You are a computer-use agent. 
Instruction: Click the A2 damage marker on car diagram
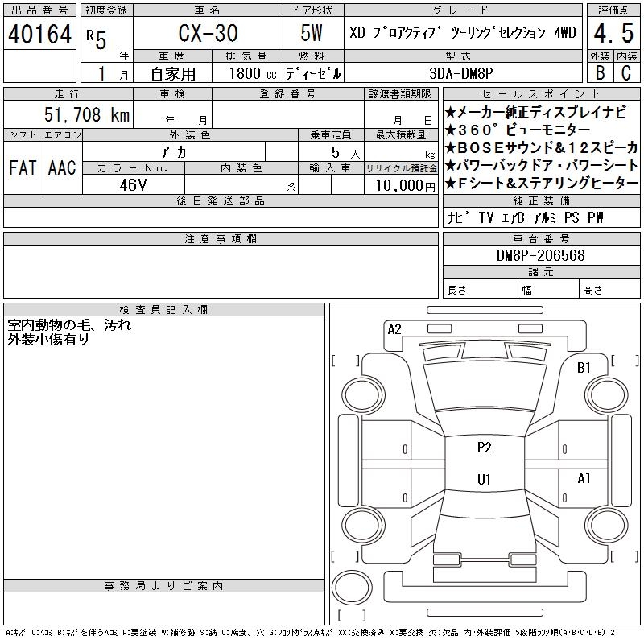click(394, 328)
